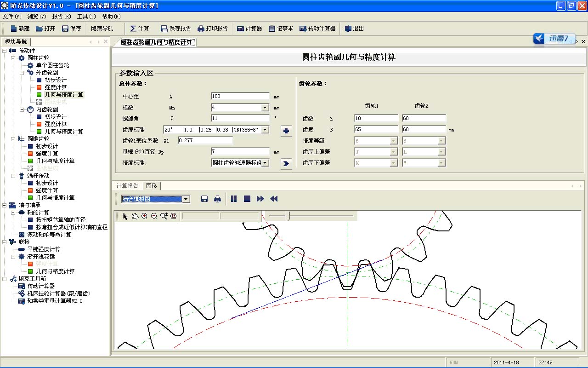The image size is (588, 368).
Task: Click the restore view icon after zoom tools
Action: pyautogui.click(x=173, y=216)
